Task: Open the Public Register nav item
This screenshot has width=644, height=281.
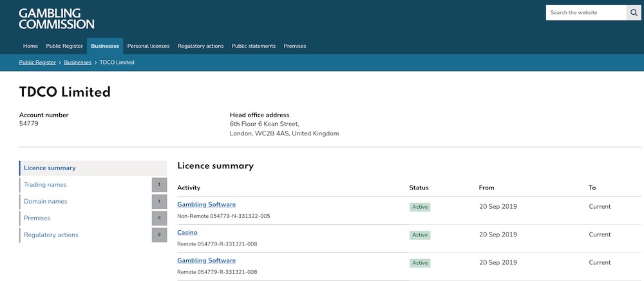Action: point(64,46)
